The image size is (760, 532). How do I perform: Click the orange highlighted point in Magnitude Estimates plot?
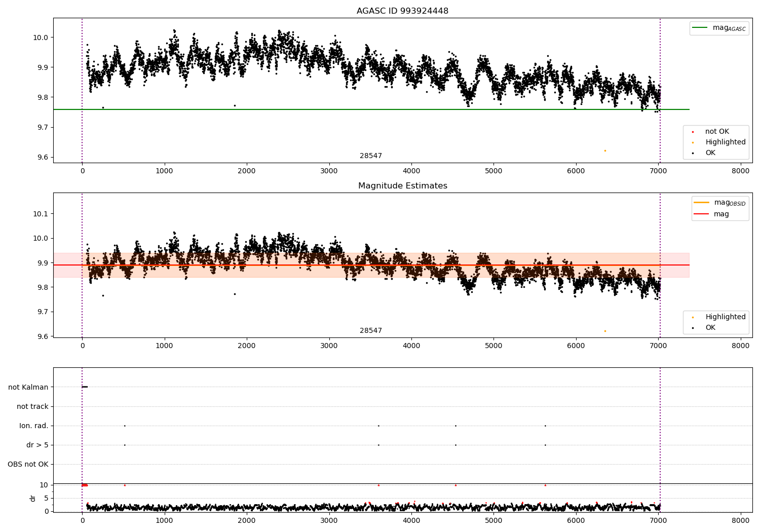click(605, 331)
